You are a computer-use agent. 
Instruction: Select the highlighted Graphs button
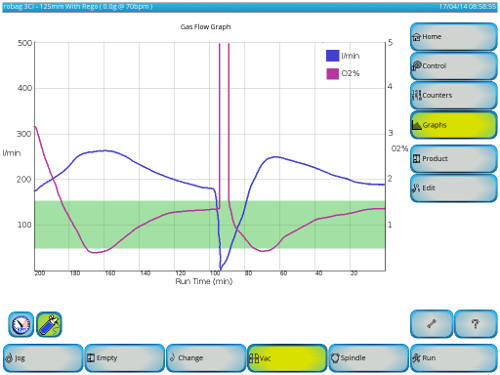(454, 125)
